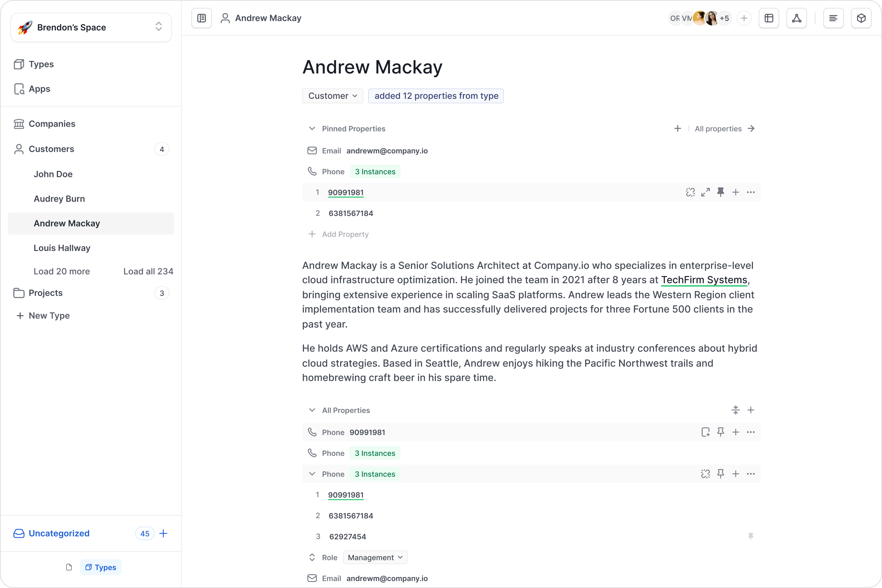Screen dimensions: 882x588
Task: Open the graph view icon
Action: pos(797,18)
